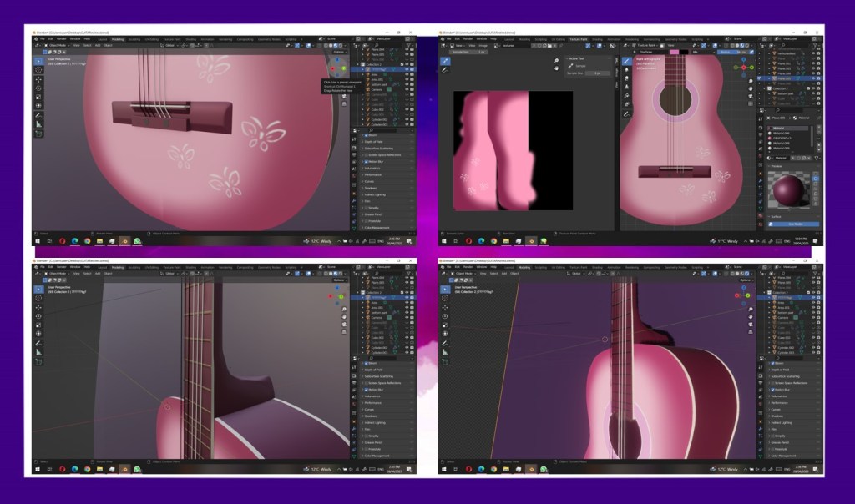Click the Use Nodes button in top-right window
This screenshot has width=855, height=504.
coord(792,224)
